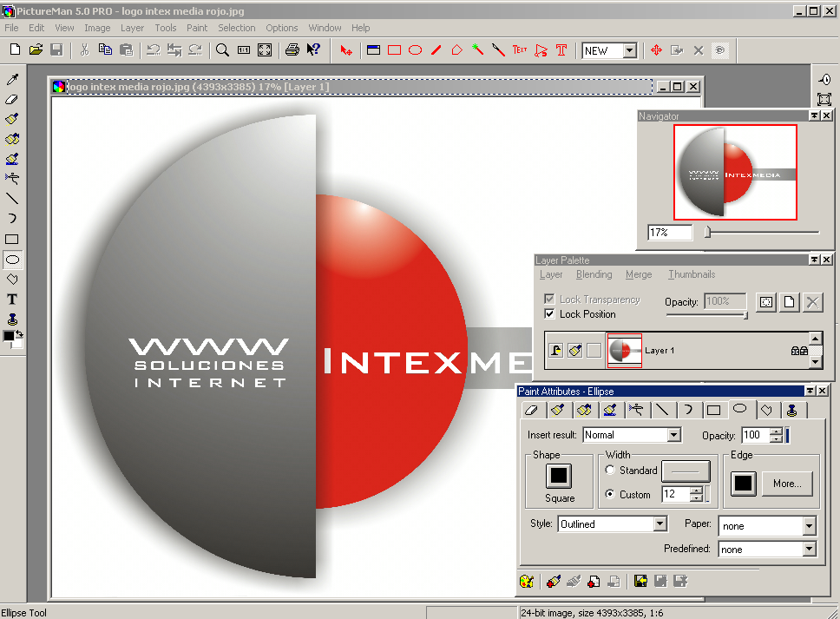Select the red Text selection tool
Viewport: 840px width, 619px height.
[519, 49]
